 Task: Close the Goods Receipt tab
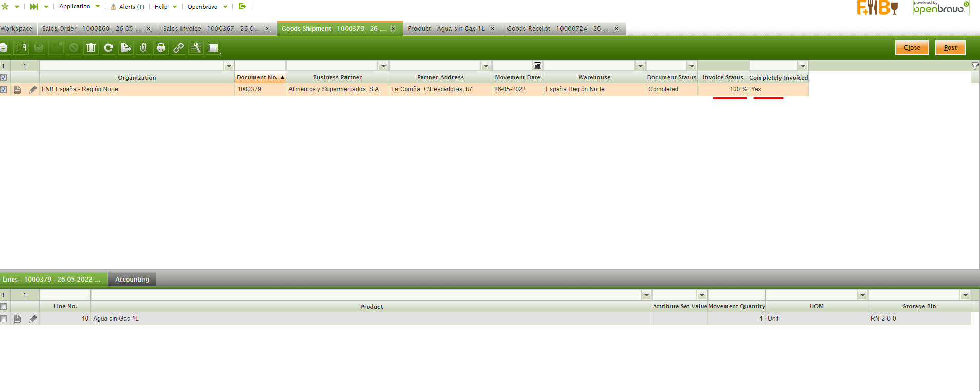click(x=616, y=29)
